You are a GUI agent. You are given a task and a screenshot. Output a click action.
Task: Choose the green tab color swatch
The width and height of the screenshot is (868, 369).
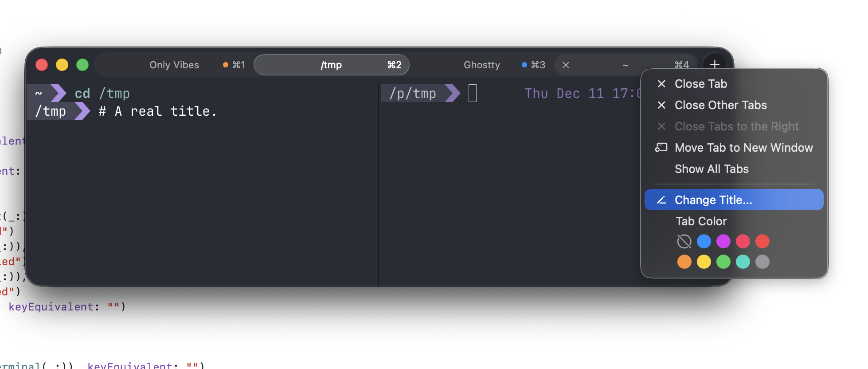(723, 262)
